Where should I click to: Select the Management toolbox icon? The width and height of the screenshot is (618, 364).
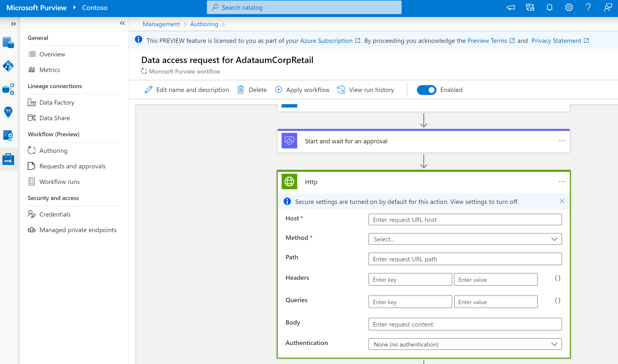[8, 159]
